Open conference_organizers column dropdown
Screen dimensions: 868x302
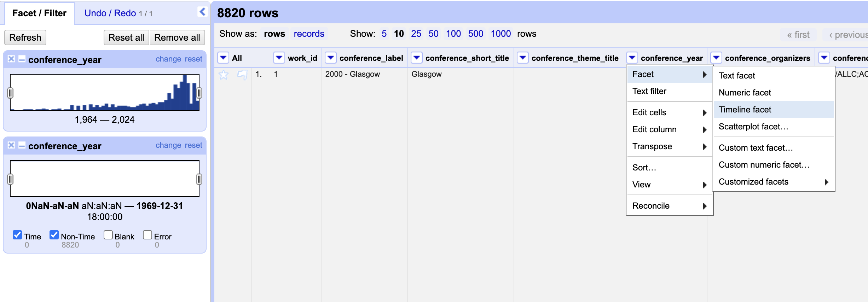point(716,58)
